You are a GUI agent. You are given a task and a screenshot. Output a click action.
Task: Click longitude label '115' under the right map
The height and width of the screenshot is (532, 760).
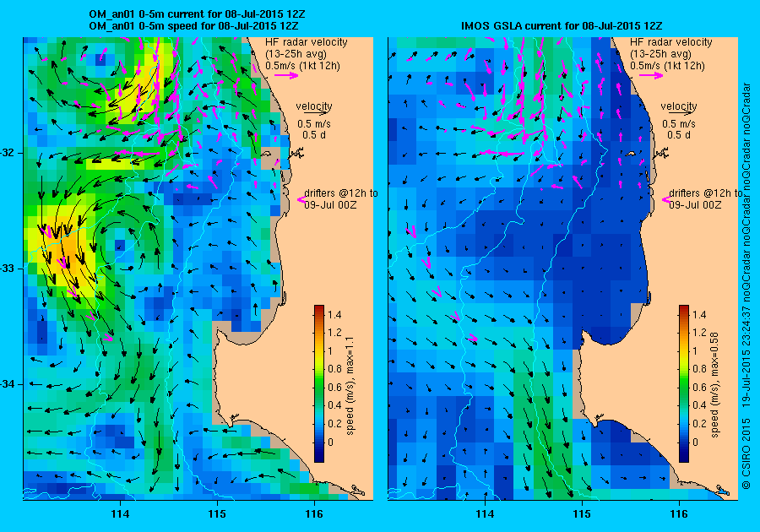(x=582, y=514)
